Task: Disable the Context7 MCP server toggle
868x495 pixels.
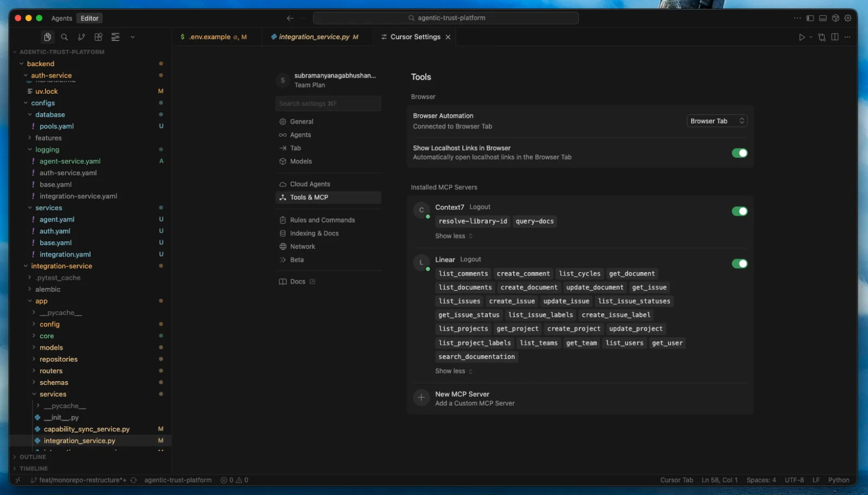Action: tap(739, 211)
